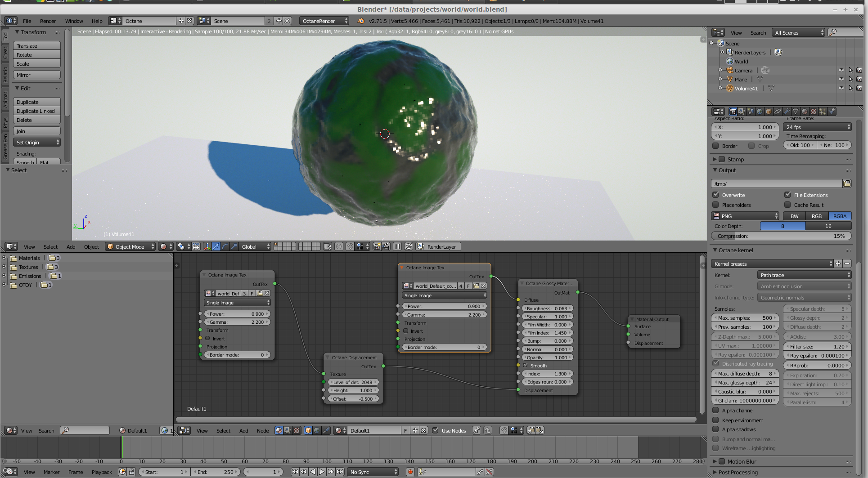Enable the Border checkbox
This screenshot has height=478, width=868.
click(x=715, y=146)
